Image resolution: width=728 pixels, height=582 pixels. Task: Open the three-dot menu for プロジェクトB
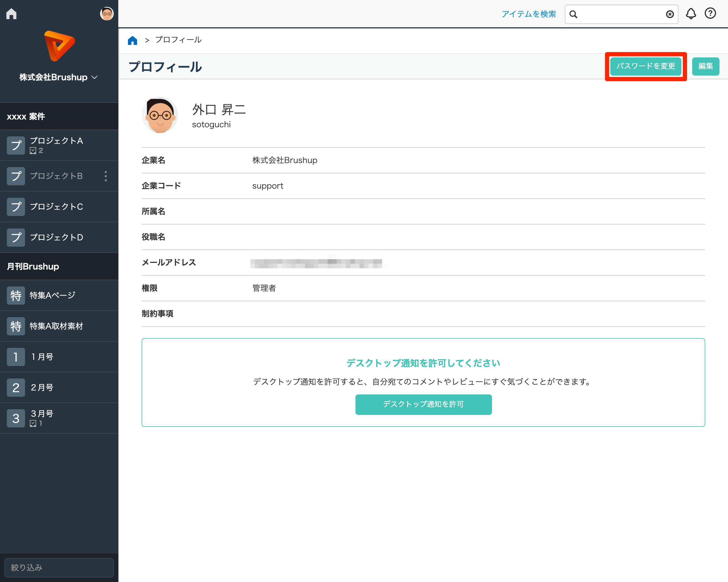coord(106,176)
